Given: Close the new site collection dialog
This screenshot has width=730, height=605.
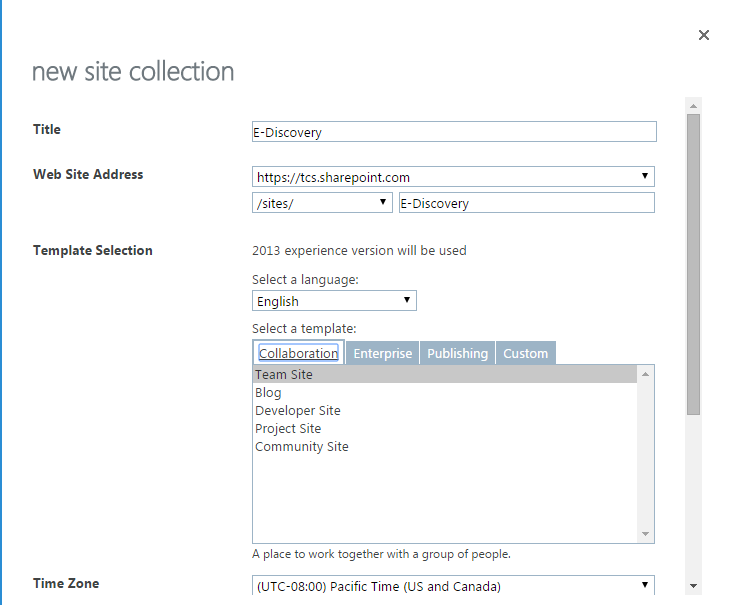Looking at the screenshot, I should click(704, 35).
